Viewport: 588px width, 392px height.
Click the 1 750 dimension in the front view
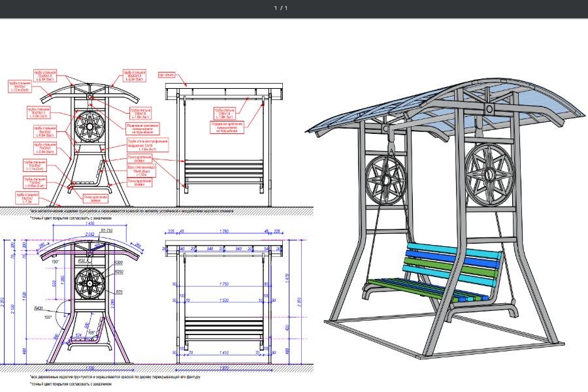tap(225, 284)
